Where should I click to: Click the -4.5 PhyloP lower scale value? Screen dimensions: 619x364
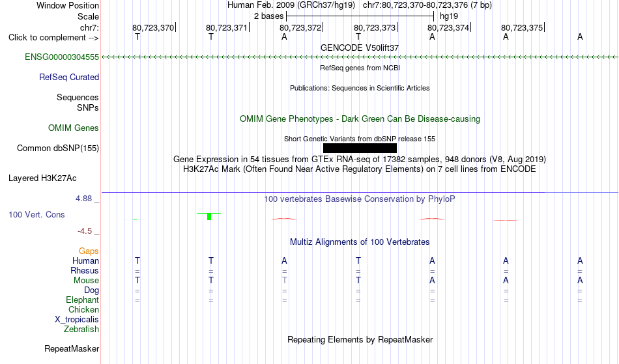pyautogui.click(x=85, y=231)
